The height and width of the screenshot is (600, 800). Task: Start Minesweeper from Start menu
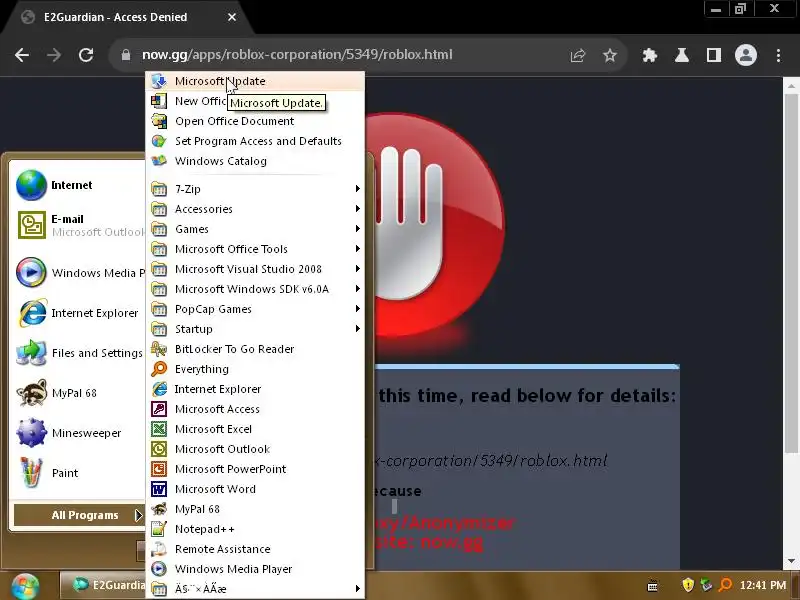coord(79,433)
